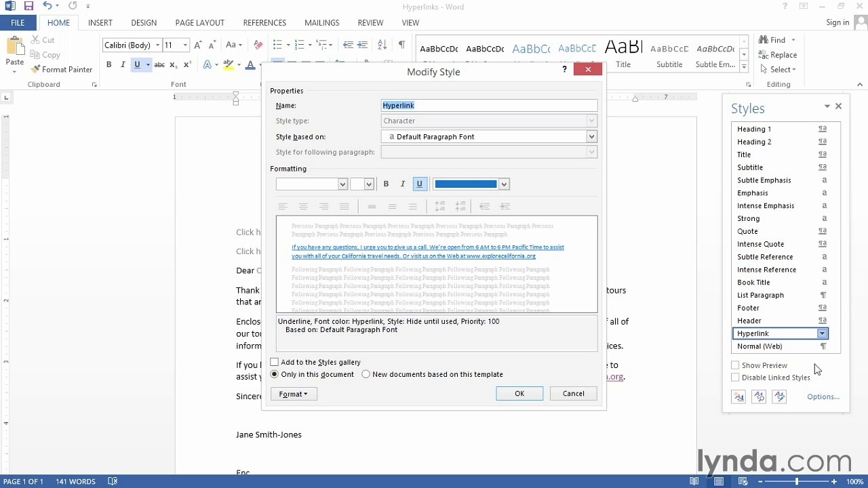Click the Text Highlight Color icon

click(229, 65)
